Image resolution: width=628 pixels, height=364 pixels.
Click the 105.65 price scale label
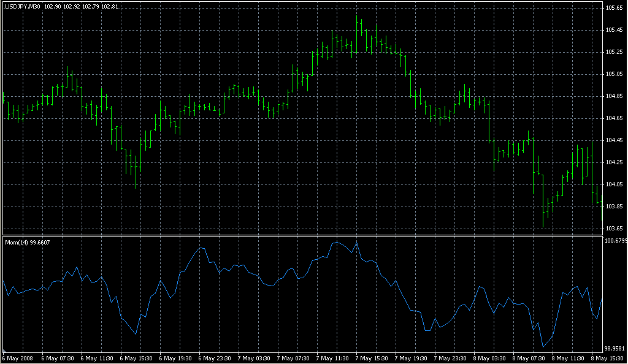[x=614, y=8]
